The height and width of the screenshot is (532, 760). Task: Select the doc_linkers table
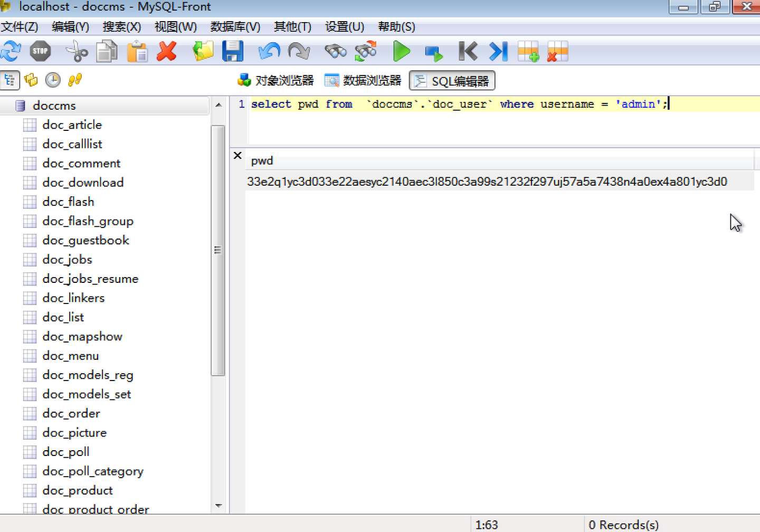[73, 298]
